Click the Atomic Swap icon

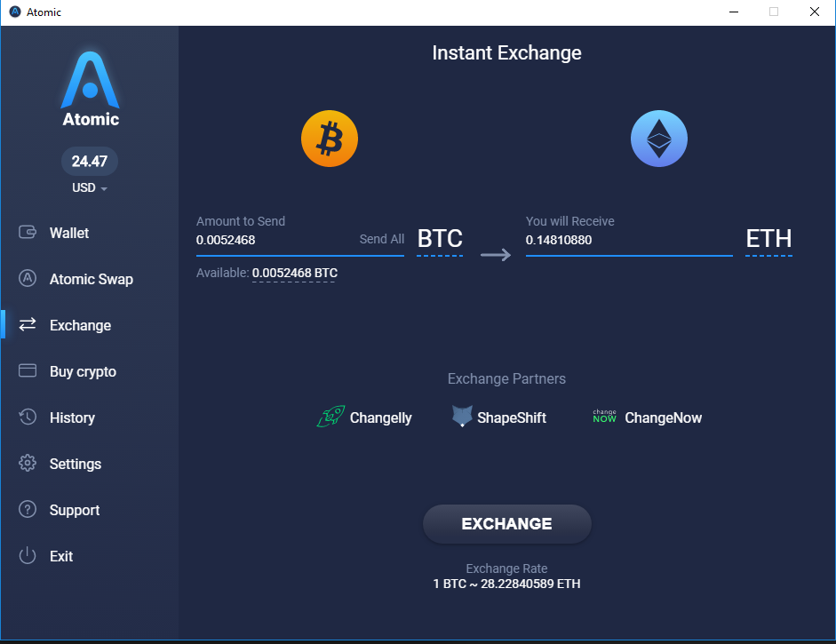pyautogui.click(x=28, y=278)
